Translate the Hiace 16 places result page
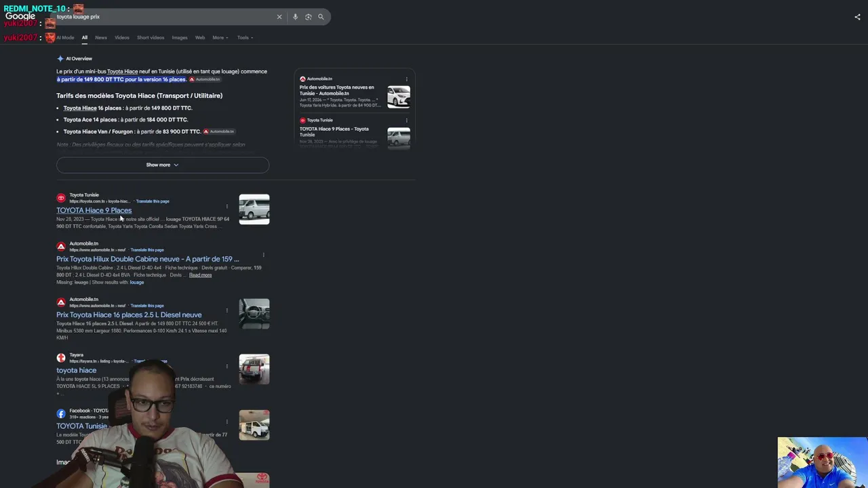The width and height of the screenshot is (868, 488). point(147,306)
